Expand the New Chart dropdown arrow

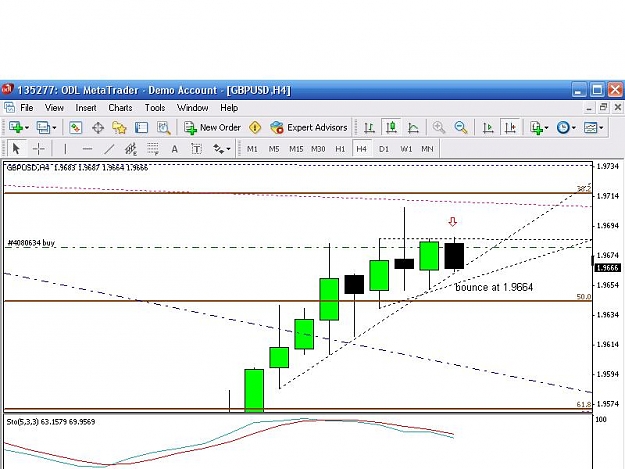[27, 128]
